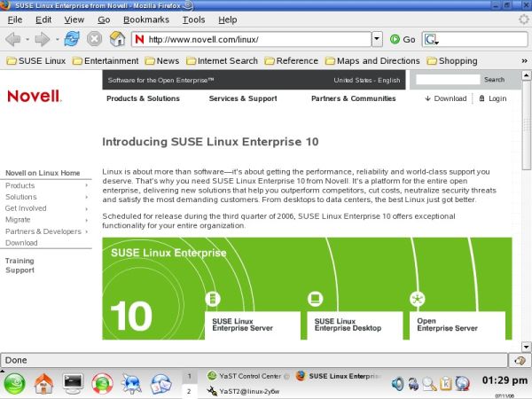Viewport: 532px width, 399px height.
Task: Launch the terminal from the taskbar
Action: pos(73,384)
